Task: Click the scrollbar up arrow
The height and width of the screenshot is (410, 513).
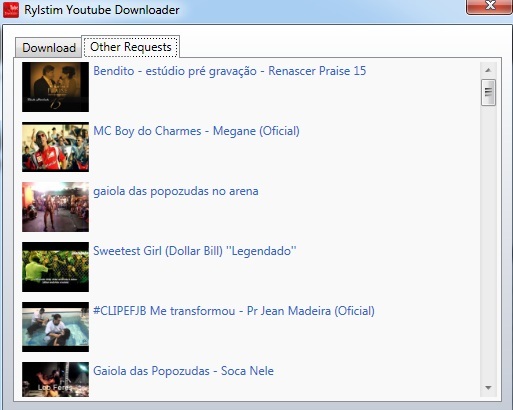Action: click(x=488, y=70)
